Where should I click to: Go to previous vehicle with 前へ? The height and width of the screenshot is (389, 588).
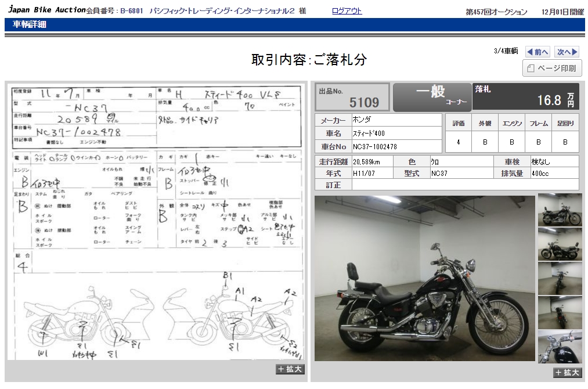pos(538,52)
